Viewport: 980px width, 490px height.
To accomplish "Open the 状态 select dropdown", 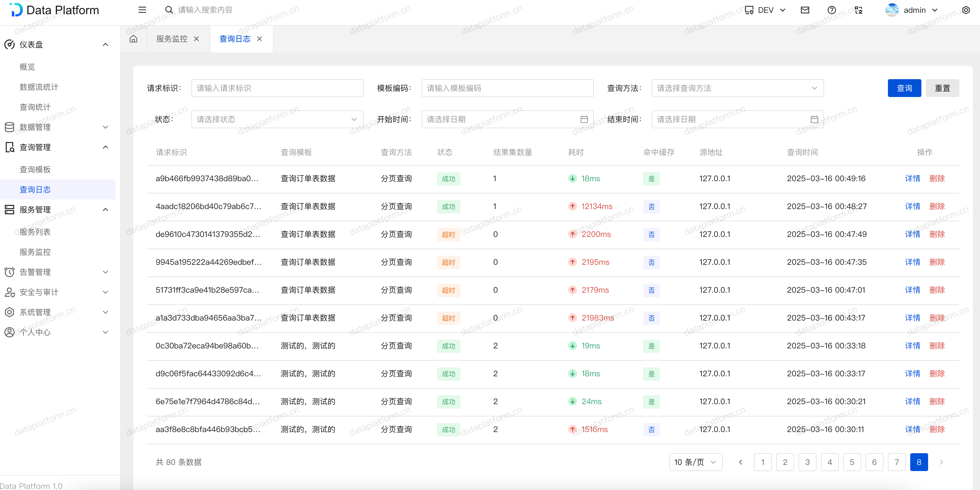I will (x=277, y=119).
